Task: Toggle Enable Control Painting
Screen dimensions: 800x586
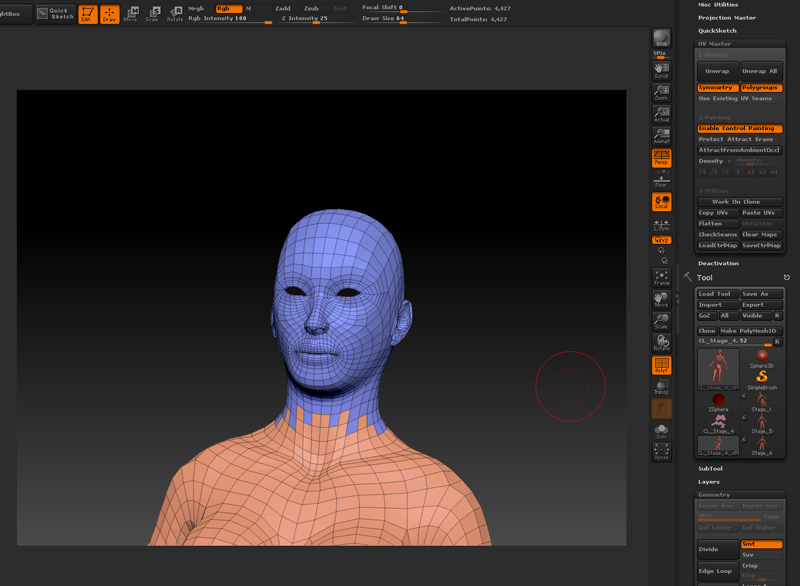Action: point(739,129)
